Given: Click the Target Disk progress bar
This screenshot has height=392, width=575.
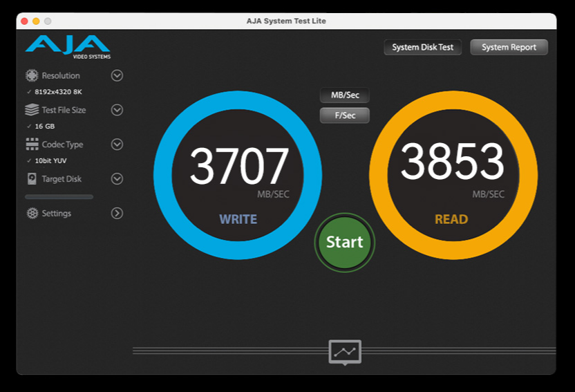Looking at the screenshot, I should tap(59, 197).
